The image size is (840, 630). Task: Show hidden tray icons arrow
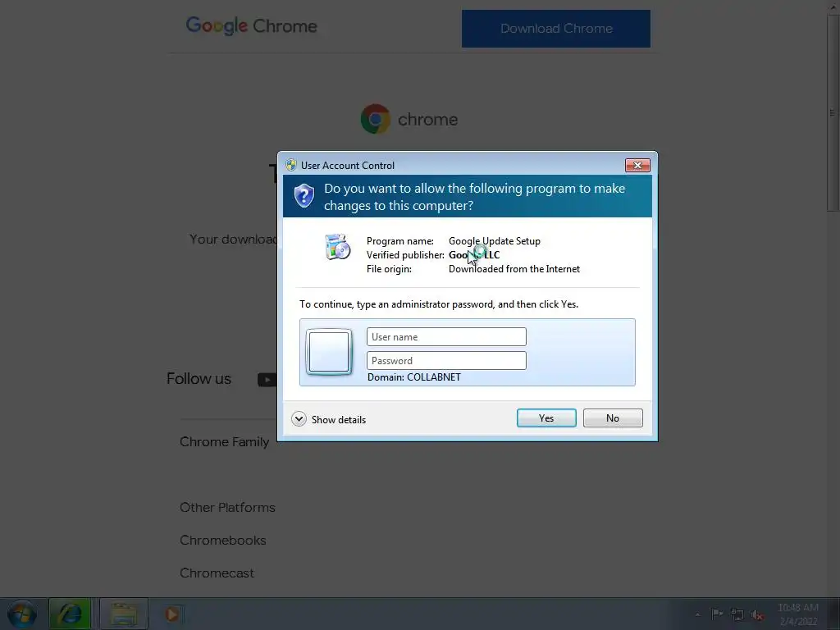(697, 614)
